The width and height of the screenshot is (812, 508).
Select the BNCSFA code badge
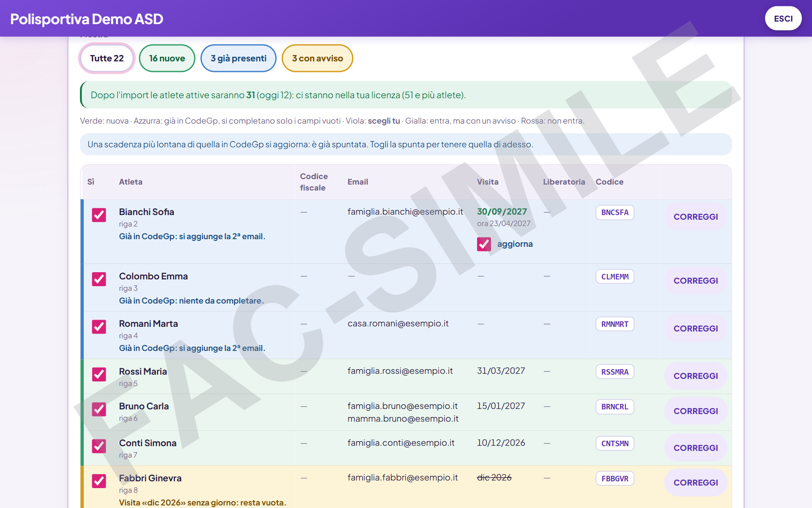click(615, 213)
